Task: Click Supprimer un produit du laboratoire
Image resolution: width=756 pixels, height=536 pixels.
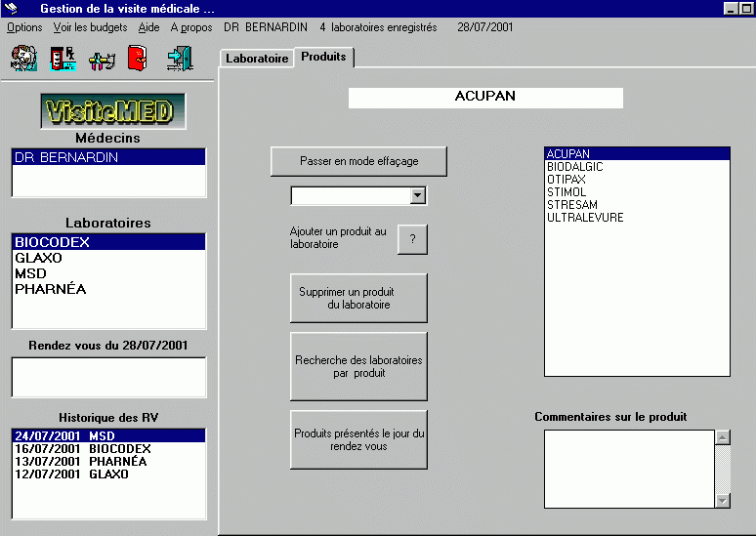Action: click(358, 299)
